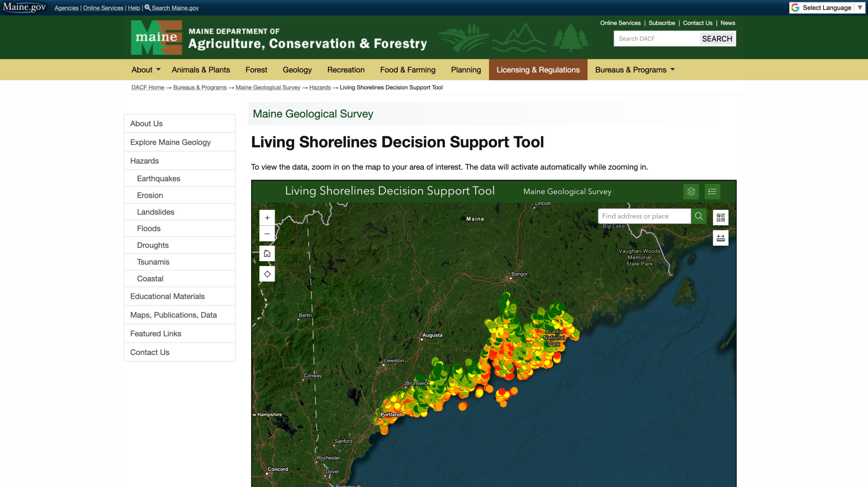868x487 pixels.
Task: Click the Find address or place field
Action: click(644, 216)
